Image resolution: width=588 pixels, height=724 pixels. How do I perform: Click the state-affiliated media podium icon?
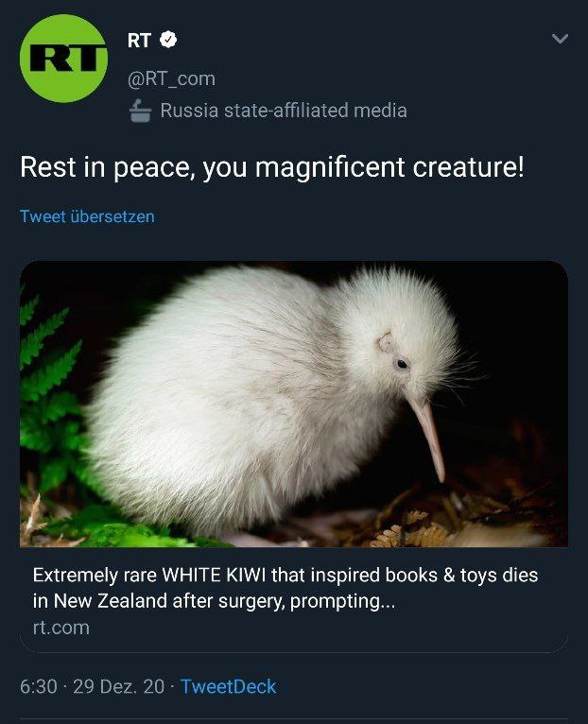(x=141, y=111)
